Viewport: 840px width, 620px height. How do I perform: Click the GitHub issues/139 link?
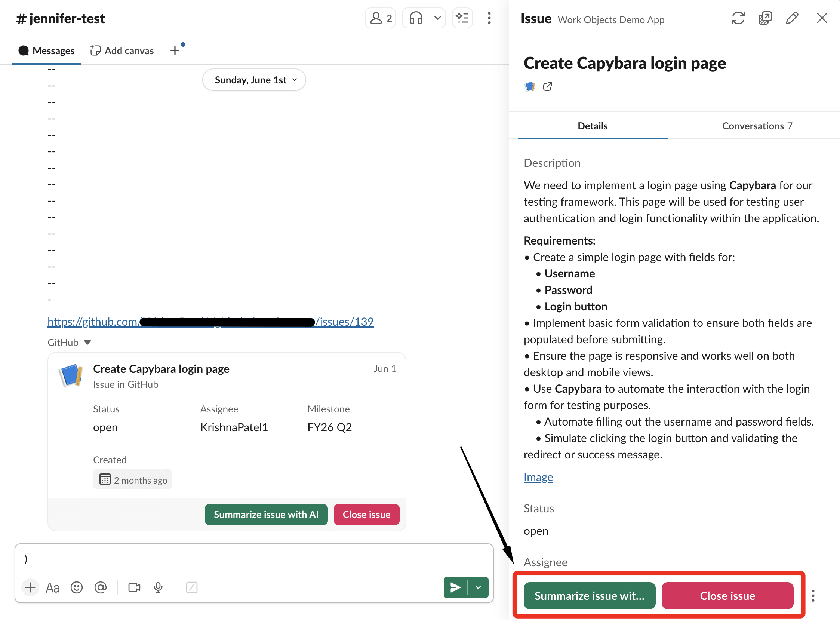[x=345, y=322]
